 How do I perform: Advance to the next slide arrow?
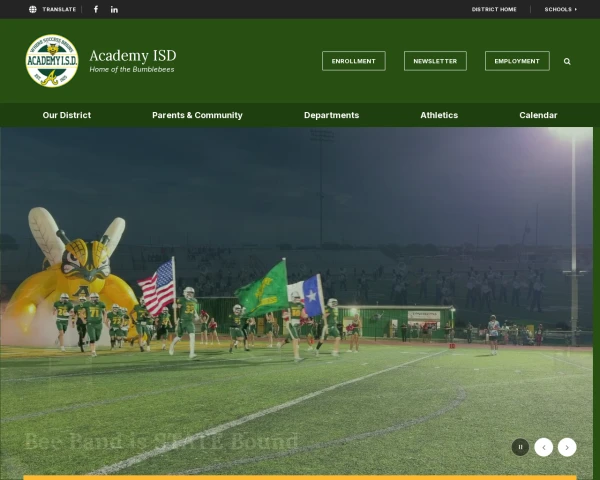point(567,447)
